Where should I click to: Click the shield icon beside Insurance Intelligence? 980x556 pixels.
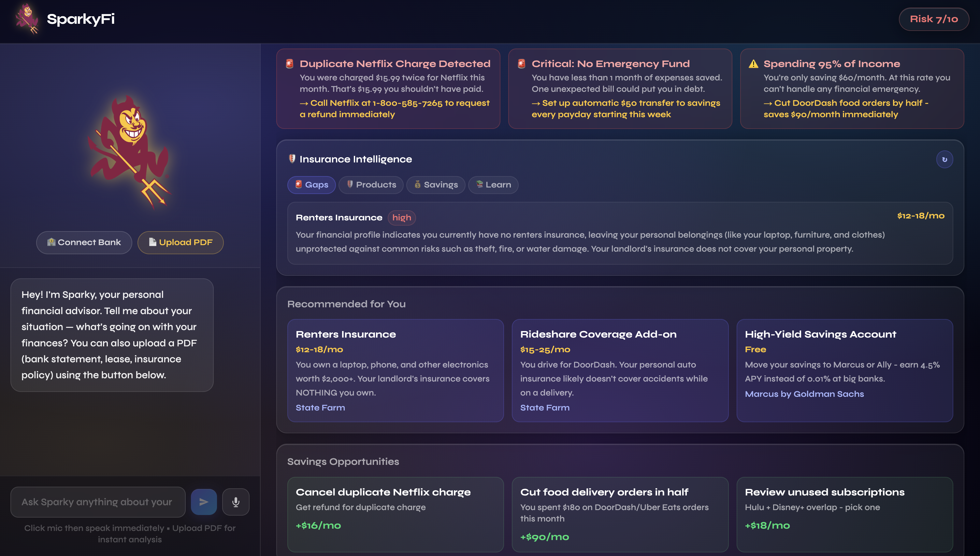click(292, 159)
